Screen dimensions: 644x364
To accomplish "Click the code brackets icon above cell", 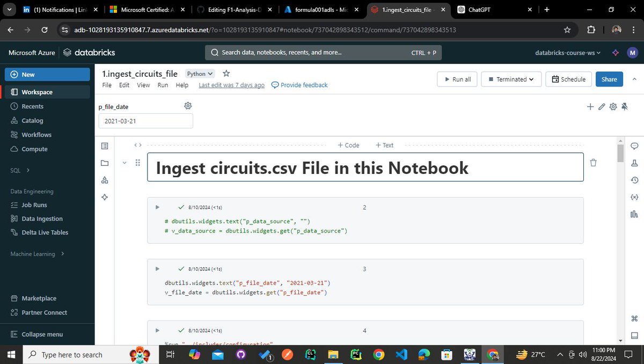I will pyautogui.click(x=138, y=145).
